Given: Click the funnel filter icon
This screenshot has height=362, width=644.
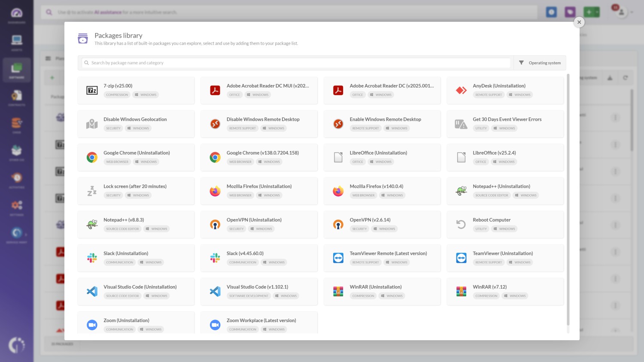Looking at the screenshot, I should coord(521,63).
